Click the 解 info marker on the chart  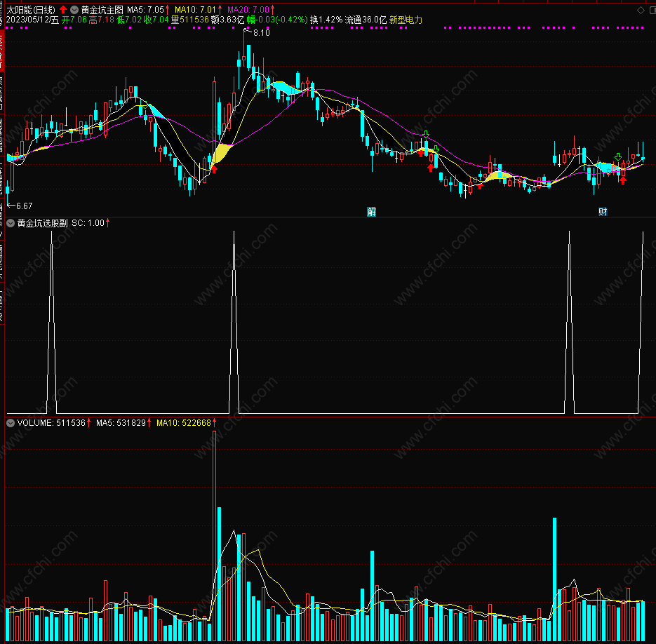(371, 212)
